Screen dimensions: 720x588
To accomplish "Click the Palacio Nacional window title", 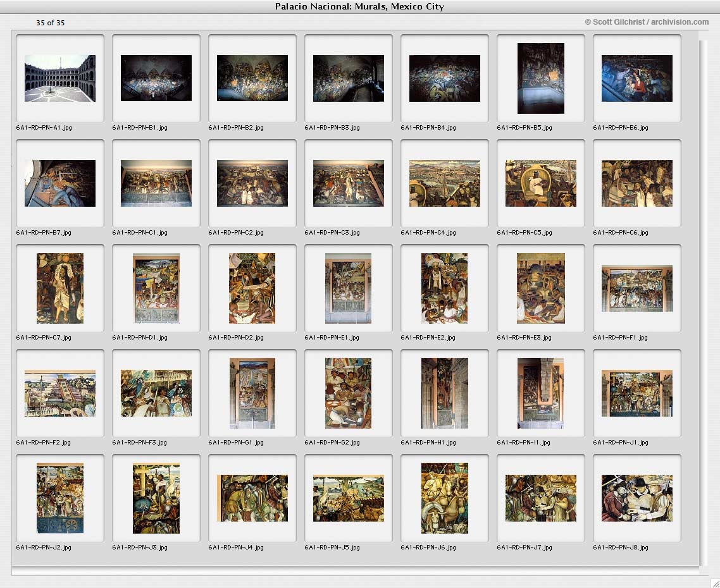I will [x=359, y=6].
